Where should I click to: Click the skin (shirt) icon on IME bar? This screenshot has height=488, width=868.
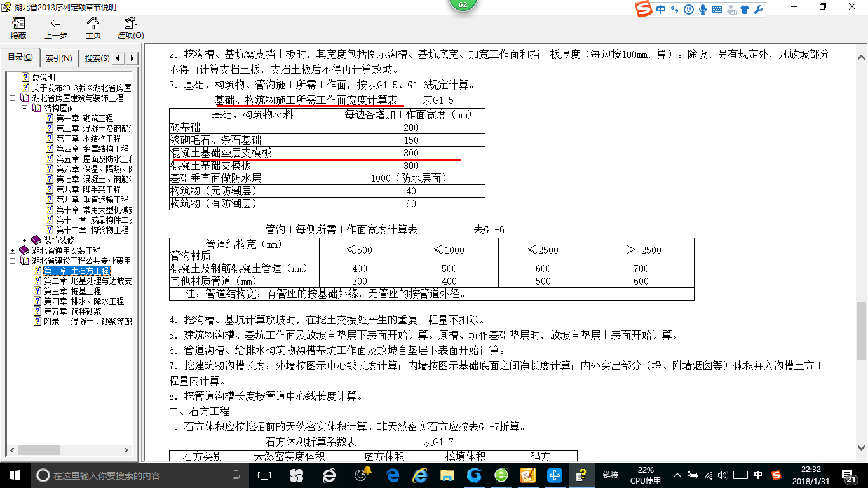click(745, 10)
